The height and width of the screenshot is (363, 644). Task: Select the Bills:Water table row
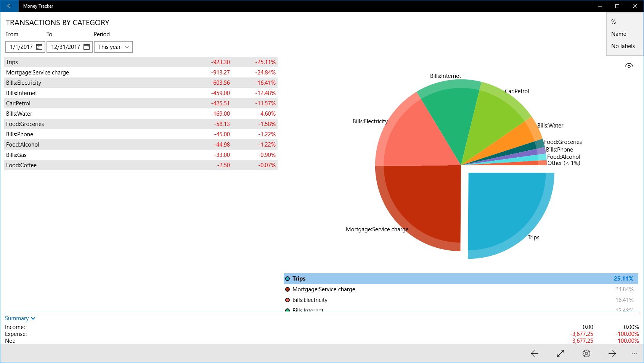click(141, 114)
